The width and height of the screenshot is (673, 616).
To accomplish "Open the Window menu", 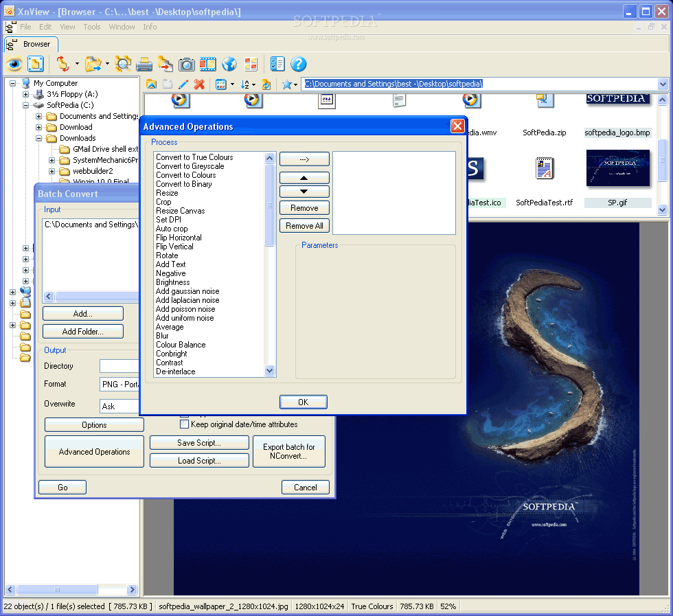I will pyautogui.click(x=122, y=27).
